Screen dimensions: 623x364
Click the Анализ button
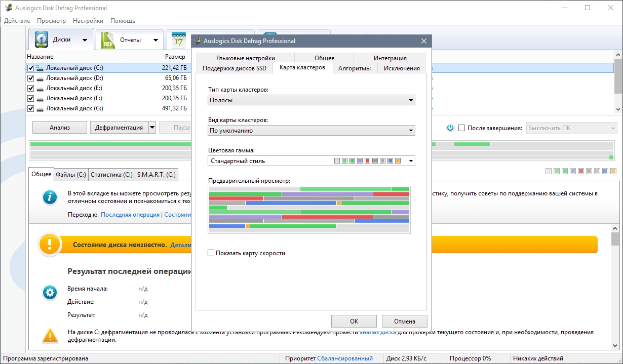tap(60, 128)
